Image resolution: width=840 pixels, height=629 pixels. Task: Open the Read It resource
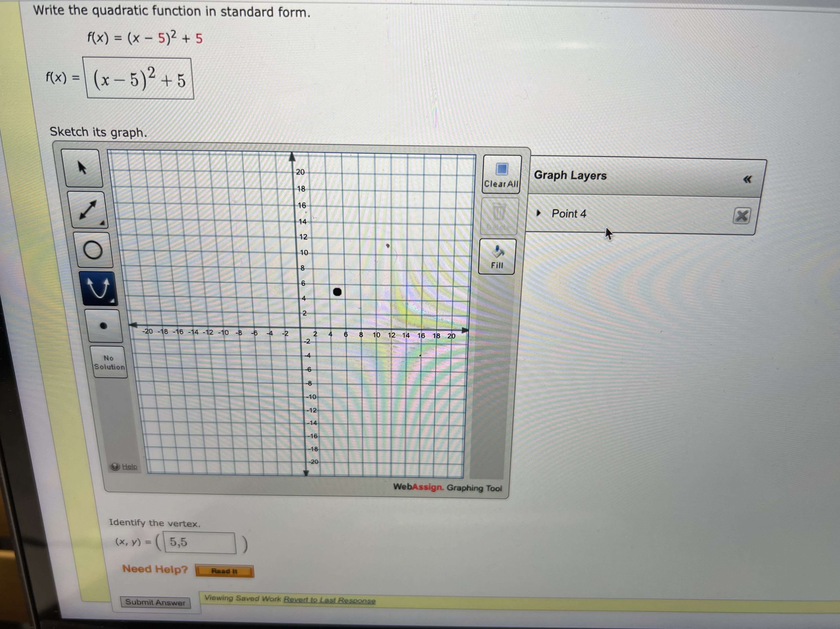224,571
